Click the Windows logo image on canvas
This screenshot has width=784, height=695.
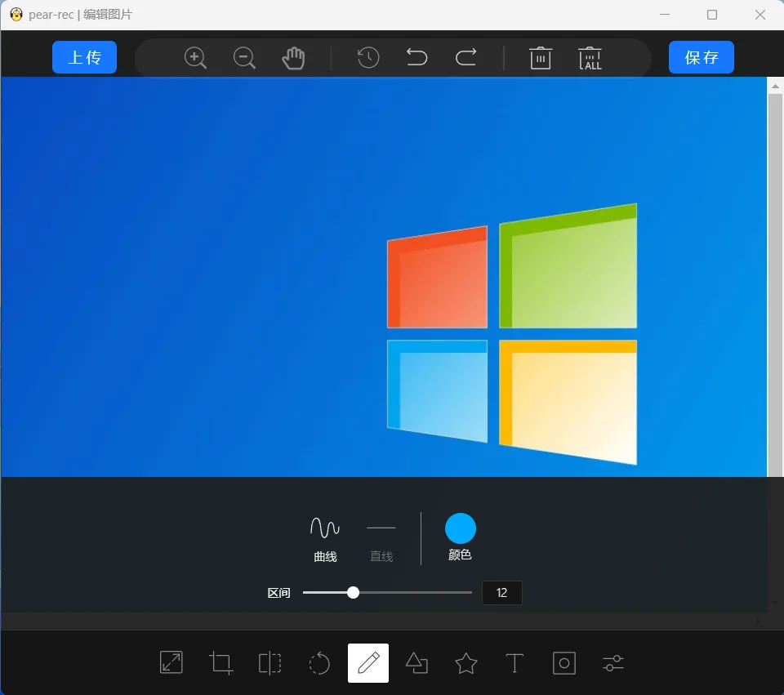(x=511, y=334)
